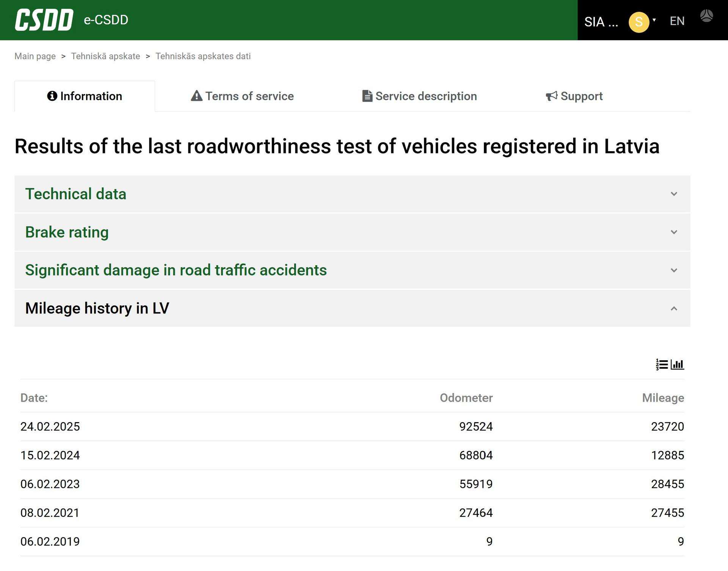This screenshot has height=571, width=728.
Task: Expand Significant damage in road traffic accidents
Action: coord(352,270)
